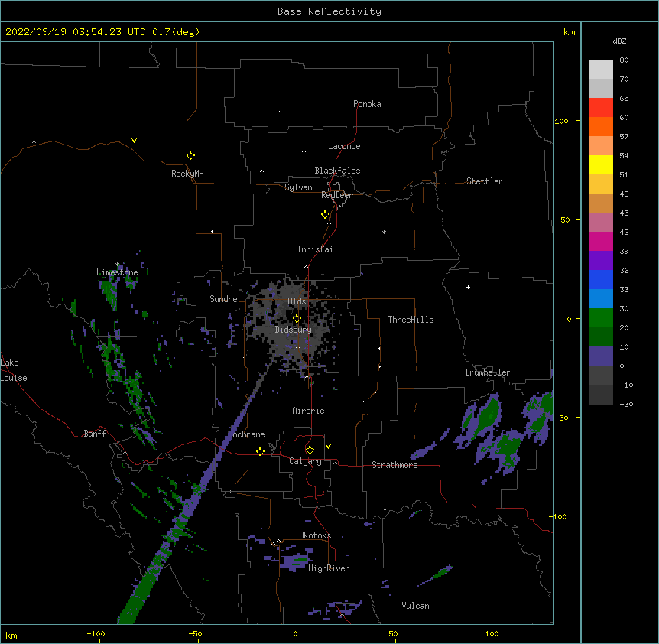Select the red legend swatch below 65

click(601, 107)
